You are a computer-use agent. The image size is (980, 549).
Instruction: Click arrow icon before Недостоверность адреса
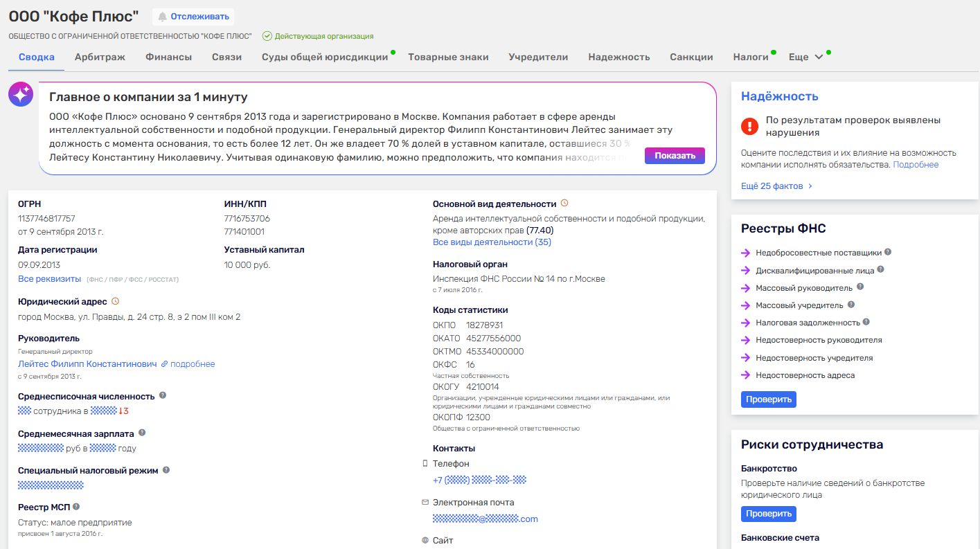tap(746, 375)
